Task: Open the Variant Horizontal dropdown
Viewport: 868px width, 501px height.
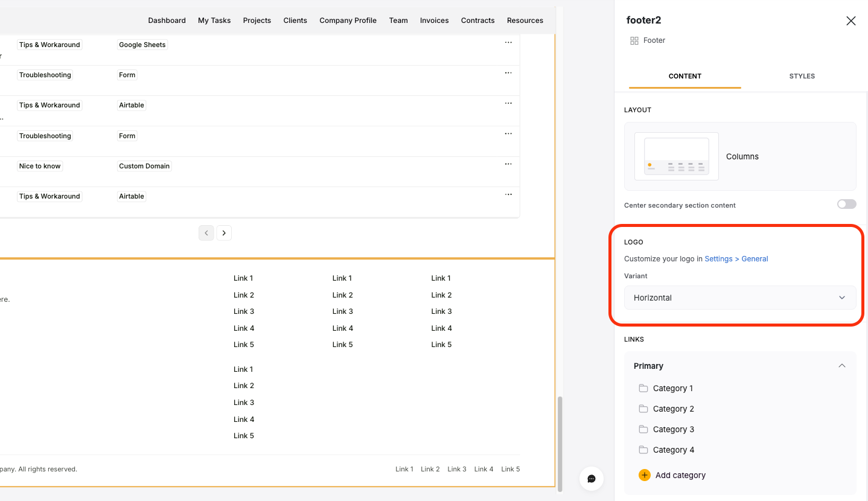Action: tap(740, 298)
